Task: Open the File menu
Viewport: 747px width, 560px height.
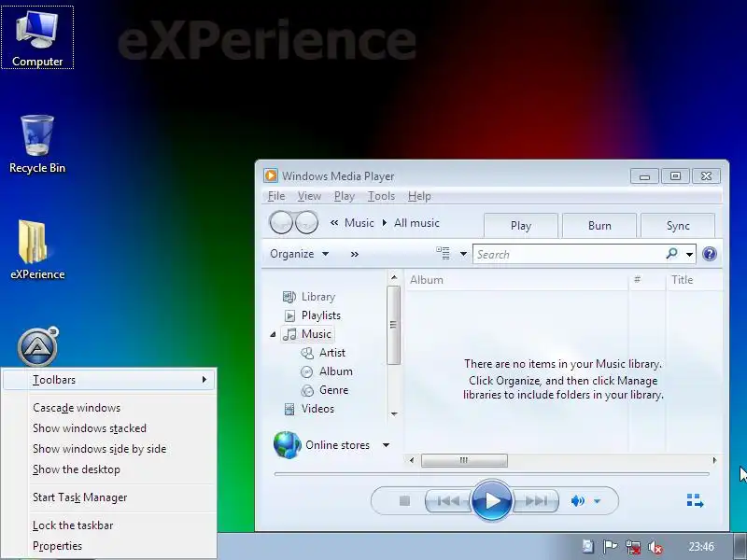Action: coord(276,196)
